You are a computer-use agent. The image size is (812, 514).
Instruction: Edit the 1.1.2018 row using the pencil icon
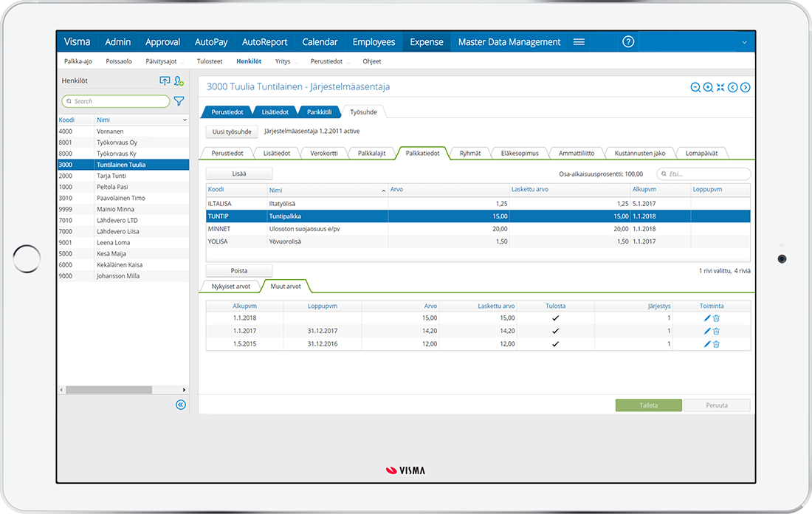[x=706, y=318]
